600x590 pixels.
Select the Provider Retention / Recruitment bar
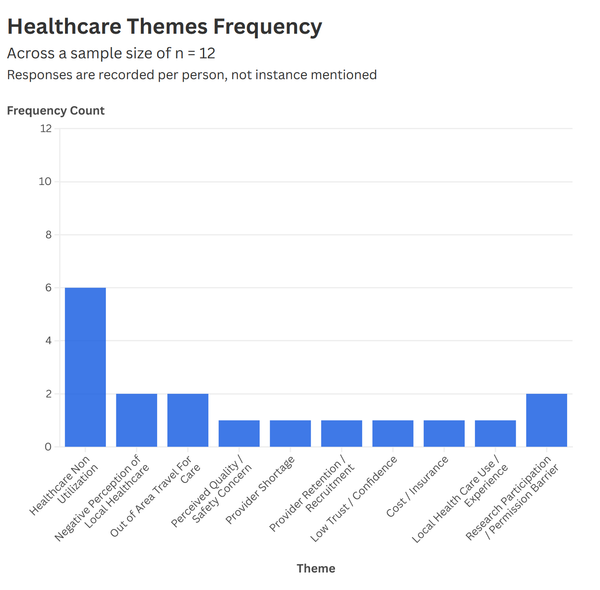point(342,434)
